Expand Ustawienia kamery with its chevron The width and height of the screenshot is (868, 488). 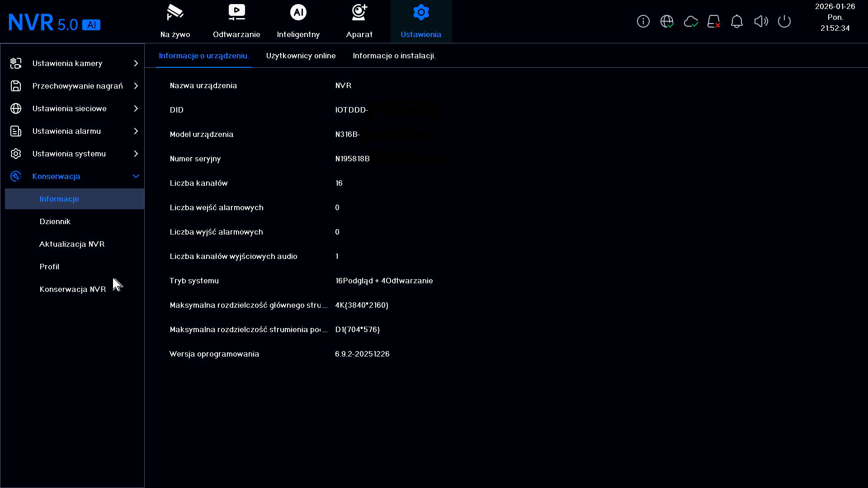136,63
